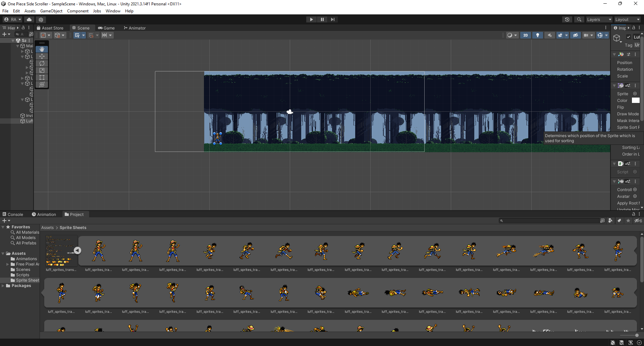Select the Rect tool in overlay
This screenshot has height=346, width=644.
click(x=42, y=77)
